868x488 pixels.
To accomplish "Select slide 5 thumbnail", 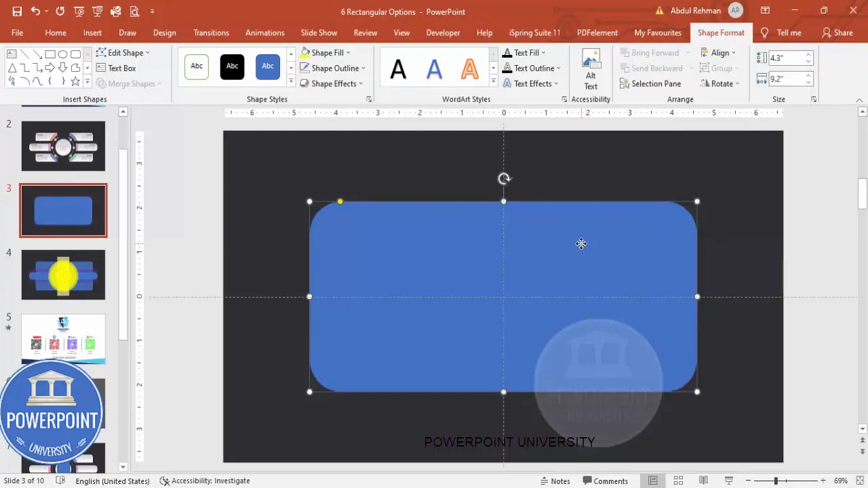I will click(x=63, y=339).
